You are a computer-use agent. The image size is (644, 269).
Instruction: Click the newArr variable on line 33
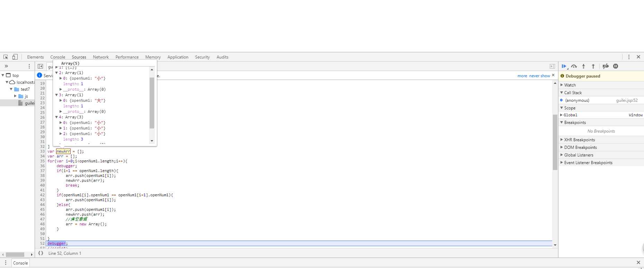pos(63,151)
